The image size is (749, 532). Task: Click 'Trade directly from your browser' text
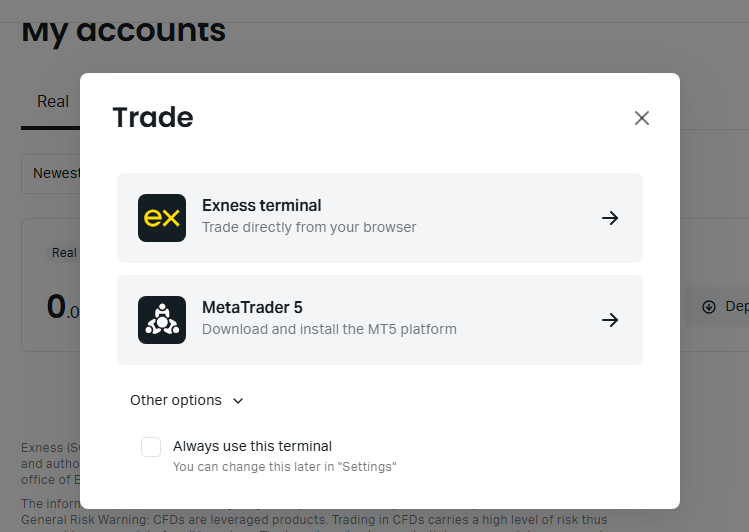[x=309, y=227]
